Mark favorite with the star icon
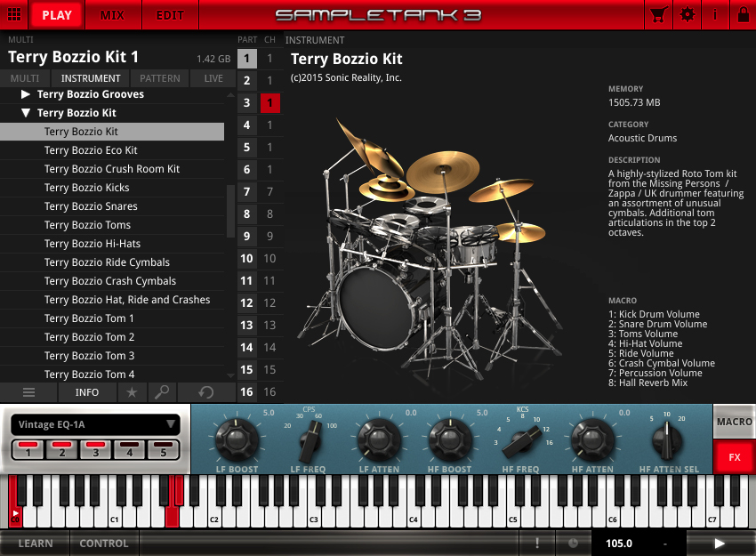Image resolution: width=756 pixels, height=556 pixels. (x=132, y=392)
